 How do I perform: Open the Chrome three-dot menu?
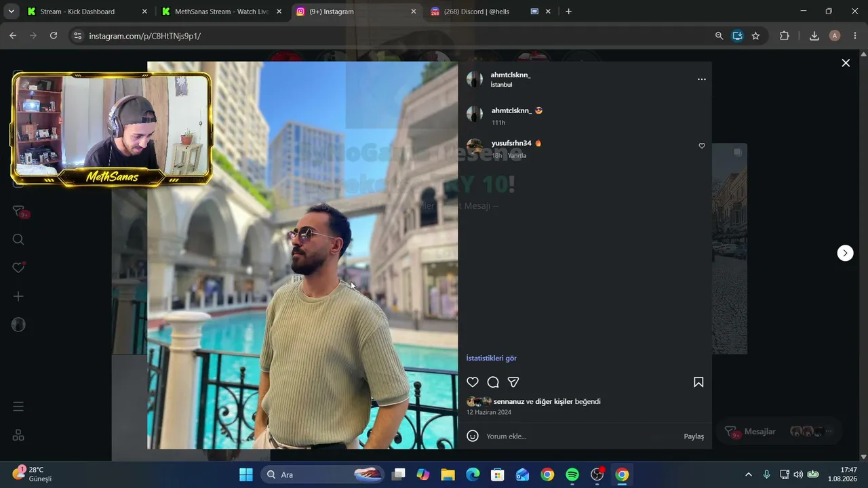click(x=855, y=36)
